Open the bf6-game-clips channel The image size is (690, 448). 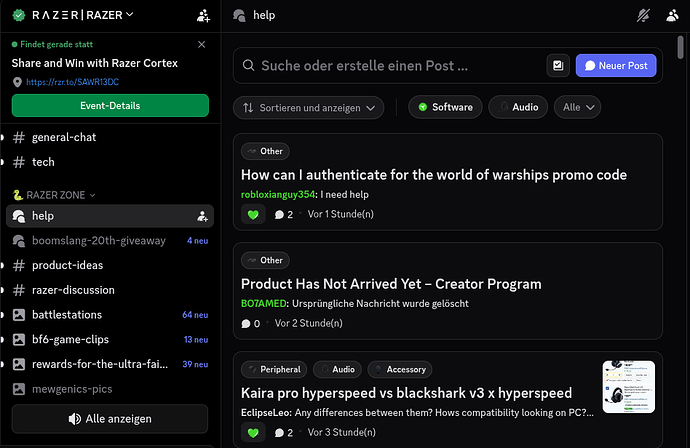click(110, 339)
